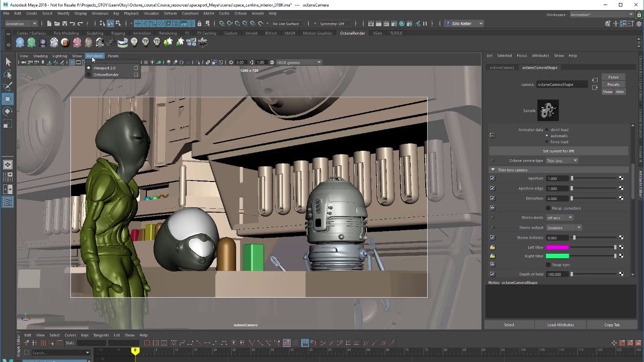
Task: Click the Octane sample thumbnail
Action: [548, 111]
